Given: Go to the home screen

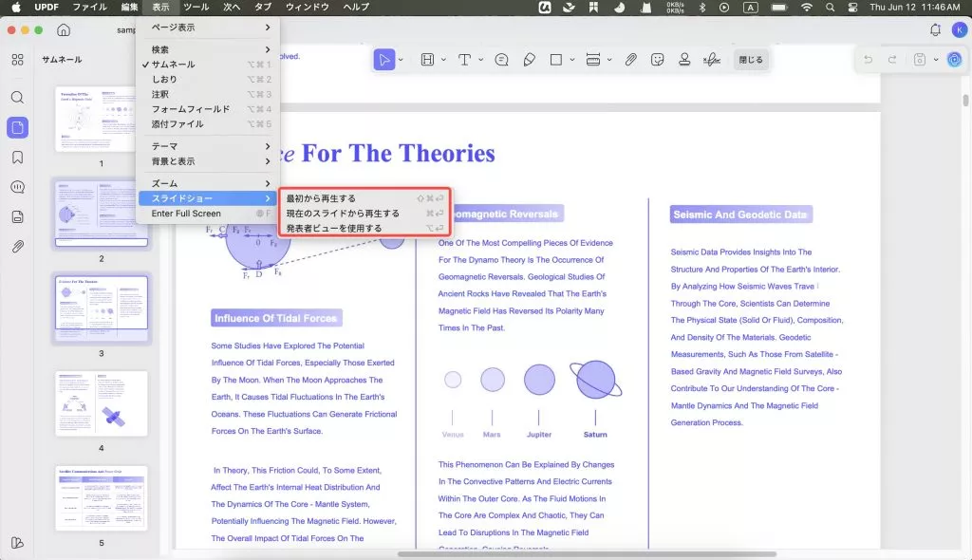Looking at the screenshot, I should point(64,29).
